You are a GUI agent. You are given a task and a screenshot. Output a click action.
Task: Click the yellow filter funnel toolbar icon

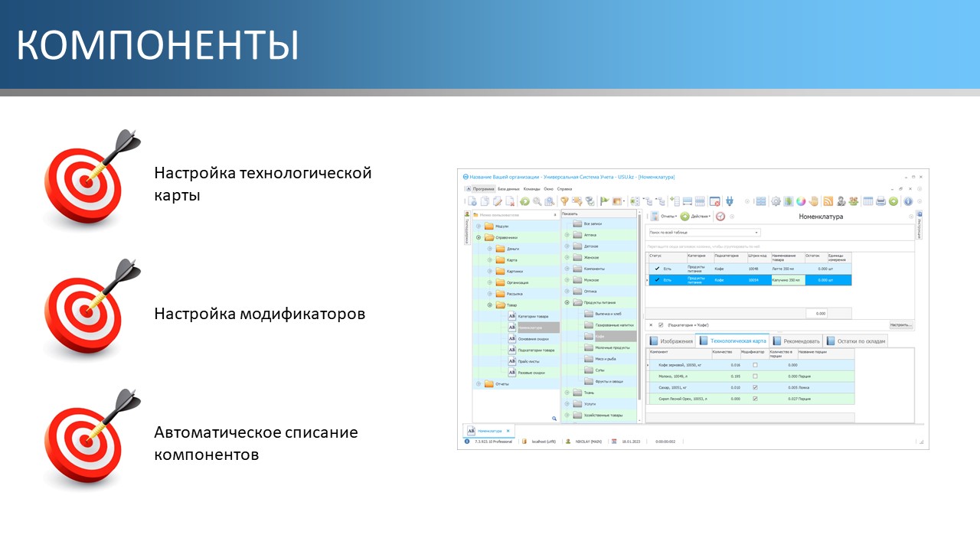565,201
